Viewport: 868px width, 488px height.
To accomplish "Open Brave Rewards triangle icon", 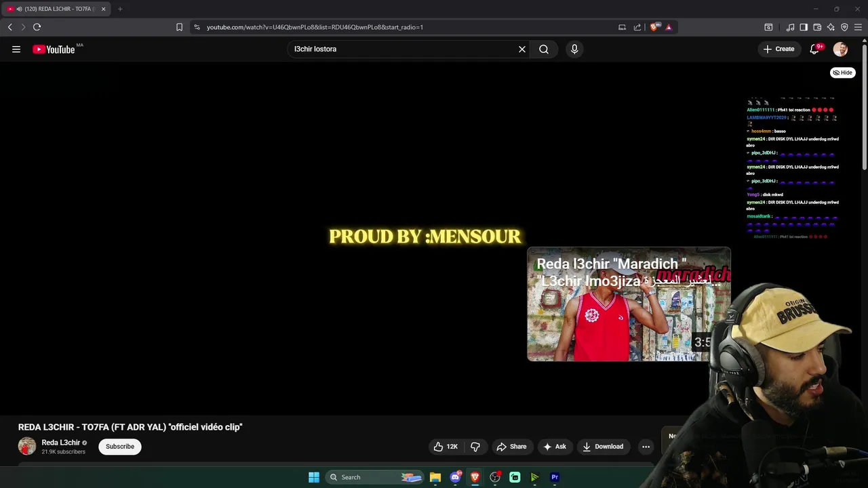I will (x=669, y=27).
